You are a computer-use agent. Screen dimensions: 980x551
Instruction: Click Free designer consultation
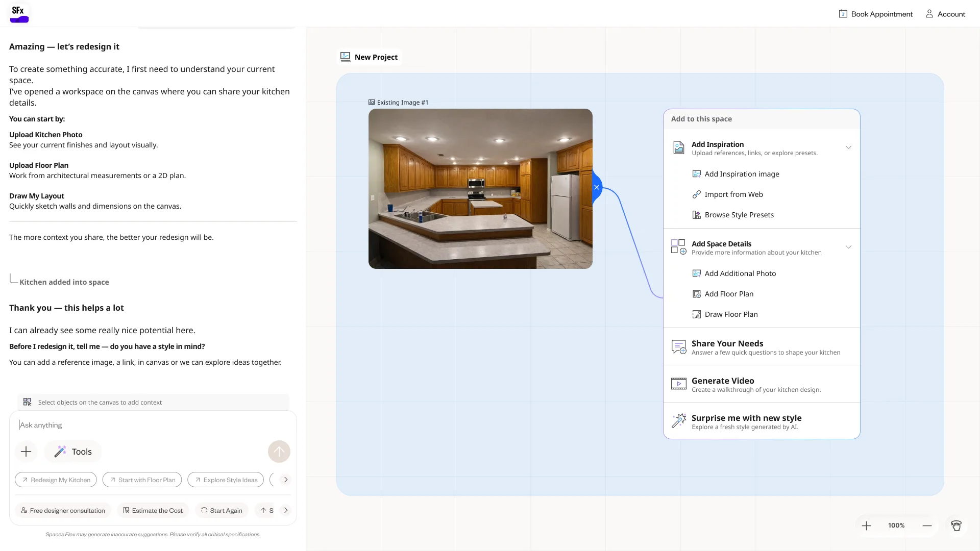(63, 511)
